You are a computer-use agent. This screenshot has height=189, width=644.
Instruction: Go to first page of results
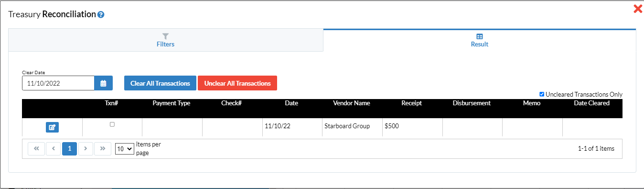point(36,149)
